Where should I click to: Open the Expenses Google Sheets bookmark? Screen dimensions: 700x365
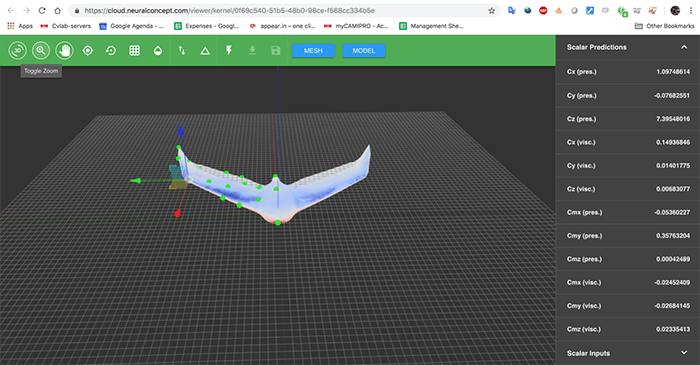point(207,26)
